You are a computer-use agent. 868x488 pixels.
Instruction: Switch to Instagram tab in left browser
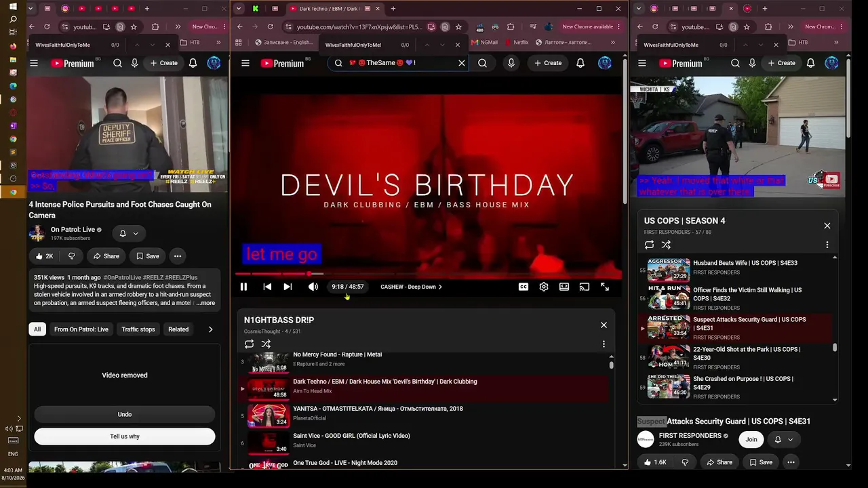click(65, 9)
